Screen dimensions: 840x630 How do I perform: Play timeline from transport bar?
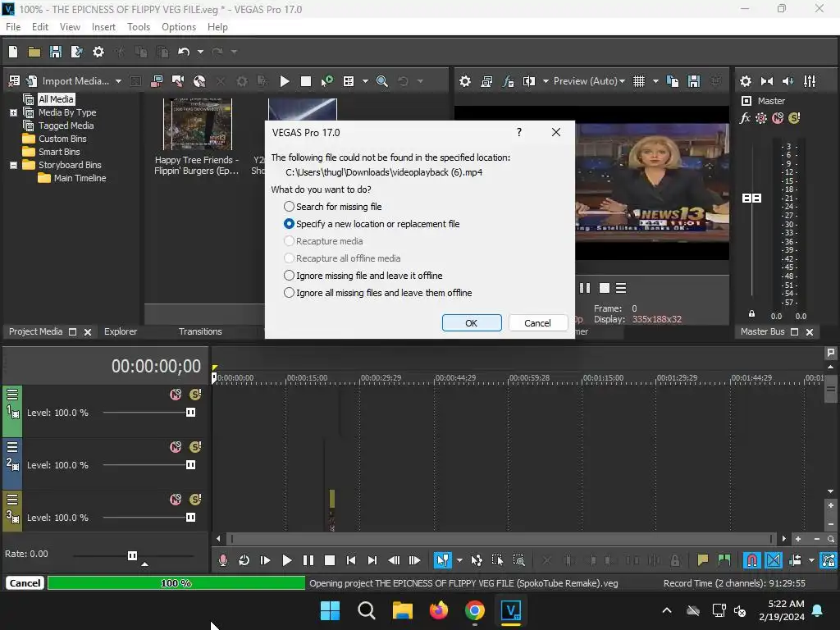pyautogui.click(x=286, y=560)
